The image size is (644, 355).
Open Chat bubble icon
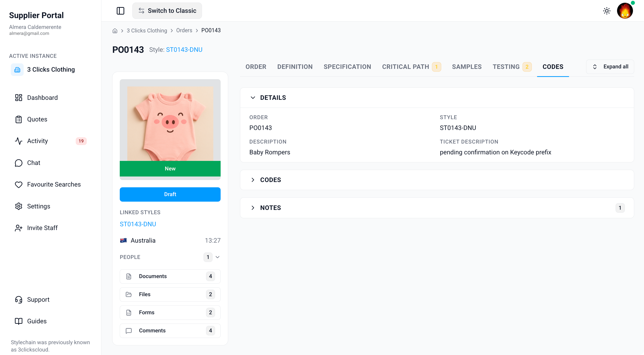point(19,163)
